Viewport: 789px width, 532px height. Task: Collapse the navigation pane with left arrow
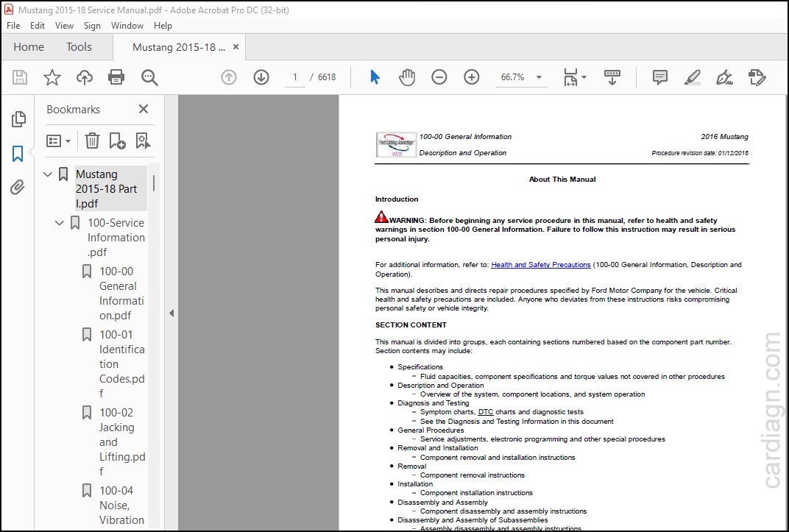(171, 313)
